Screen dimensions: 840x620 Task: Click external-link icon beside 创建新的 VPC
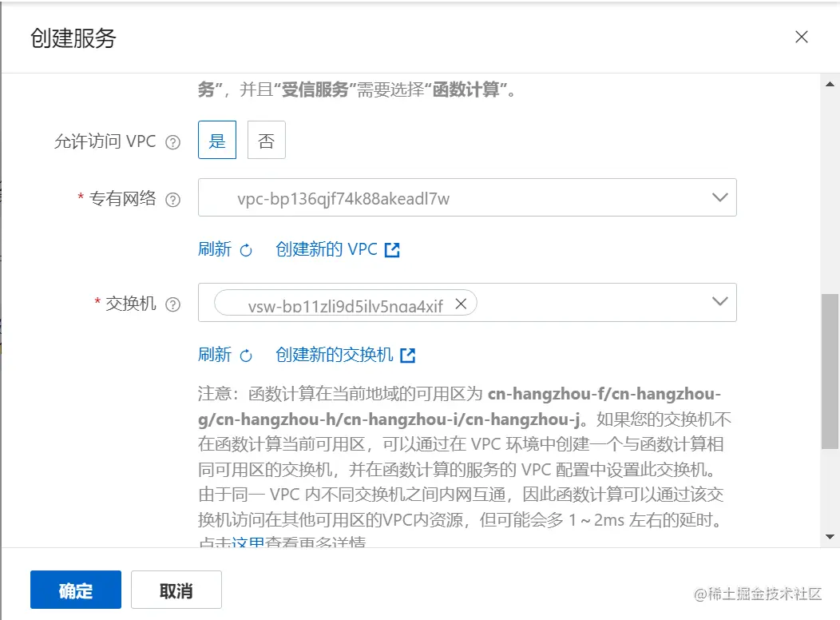coord(392,250)
